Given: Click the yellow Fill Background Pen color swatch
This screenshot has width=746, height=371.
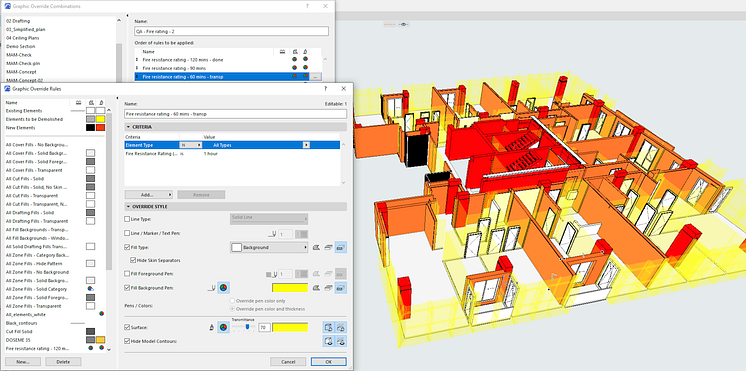Looking at the screenshot, I should (290, 288).
